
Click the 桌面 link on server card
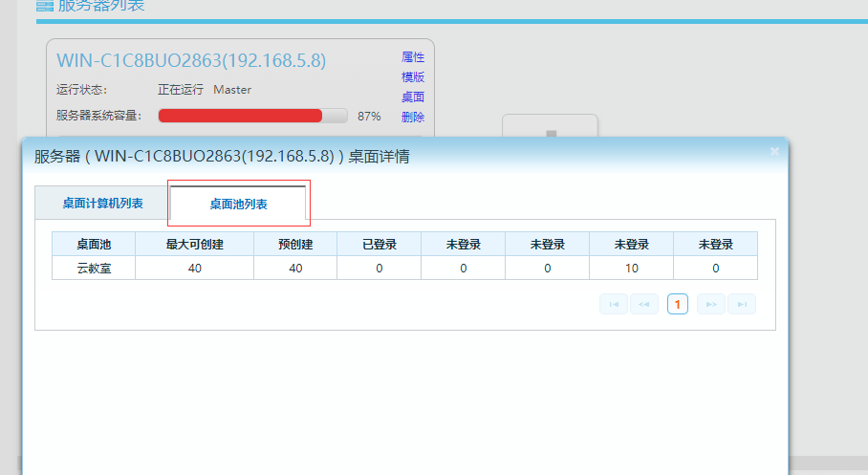tap(413, 97)
